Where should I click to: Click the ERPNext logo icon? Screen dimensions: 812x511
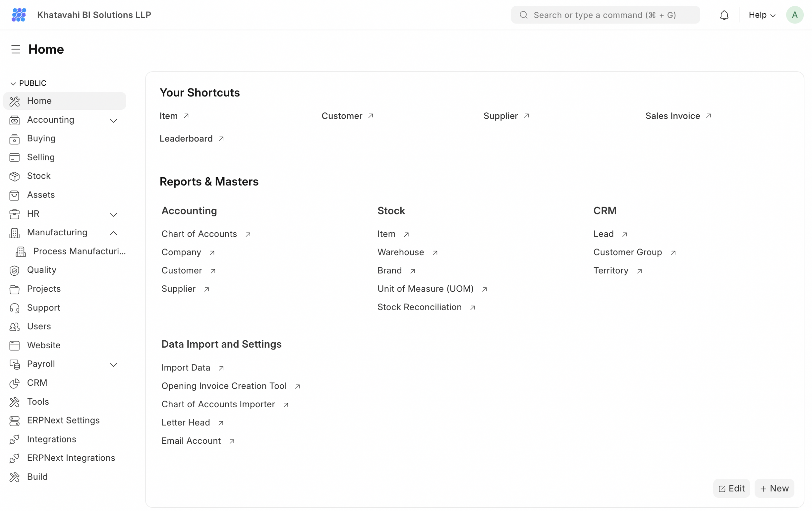coord(19,15)
